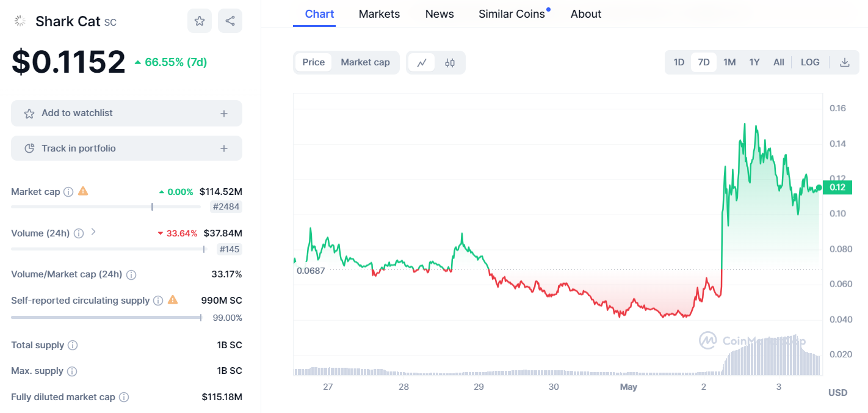Select the 1D time range
The height and width of the screenshot is (413, 868).
point(679,62)
